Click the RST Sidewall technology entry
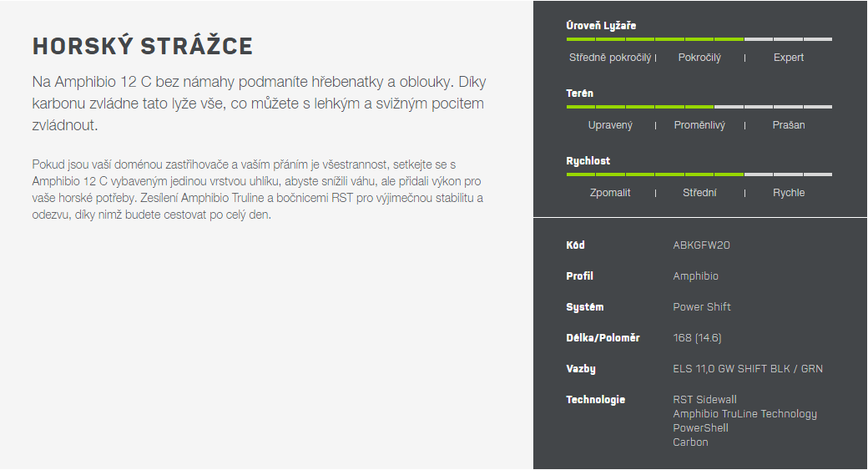This screenshot has height=470, width=868. [704, 400]
